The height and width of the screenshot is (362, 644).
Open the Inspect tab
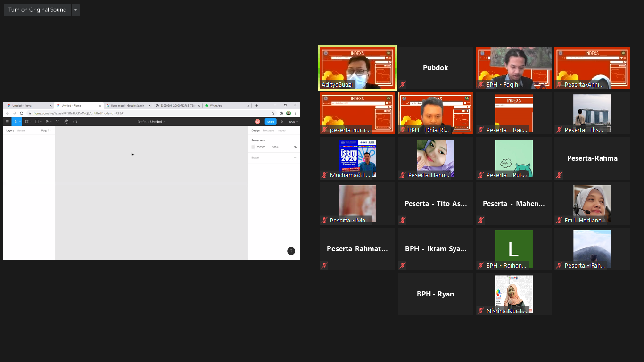click(x=282, y=130)
